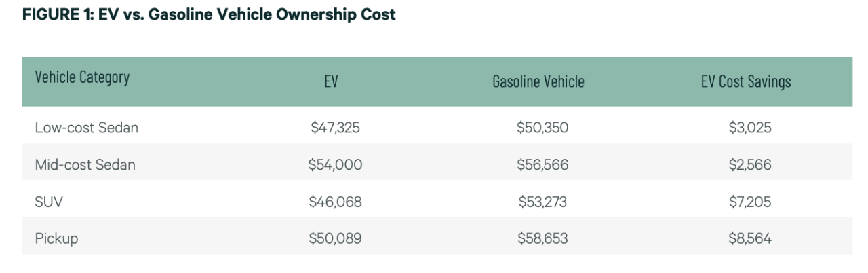868x273 pixels.
Task: Click the $8,564 Pickup savings value
Action: (x=749, y=239)
